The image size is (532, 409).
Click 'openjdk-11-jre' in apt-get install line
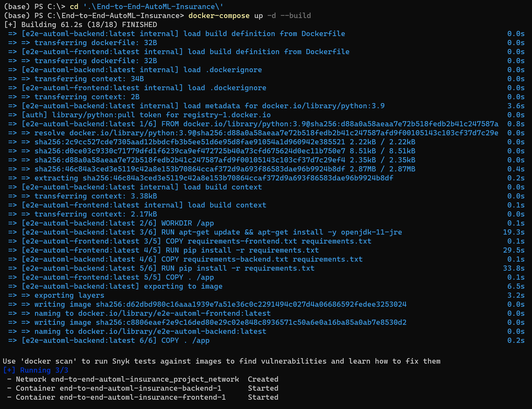(x=371, y=232)
